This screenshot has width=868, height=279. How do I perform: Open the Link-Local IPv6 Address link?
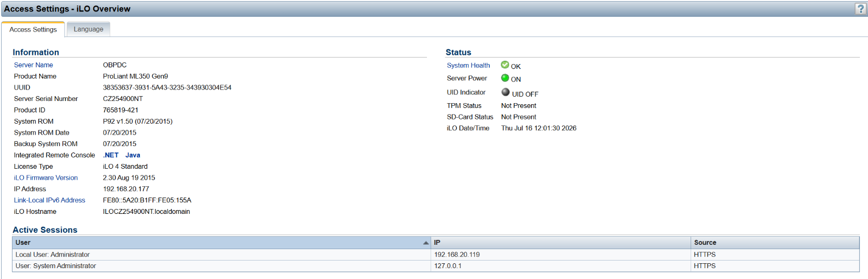pyautogui.click(x=49, y=200)
